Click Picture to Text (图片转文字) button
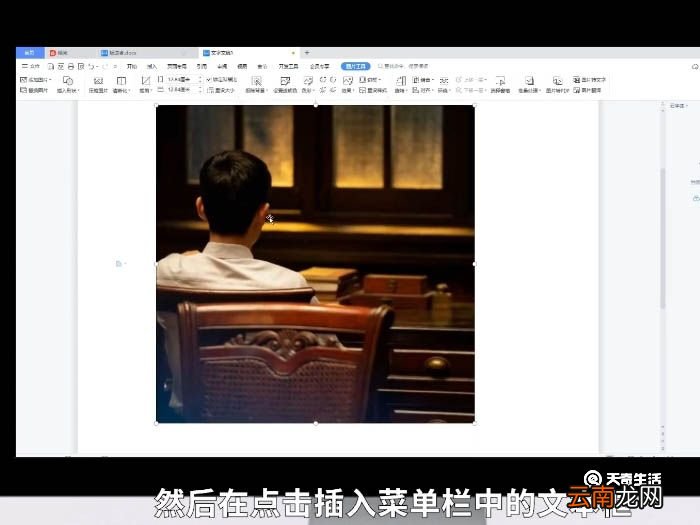This screenshot has width=700, height=525. (x=590, y=80)
